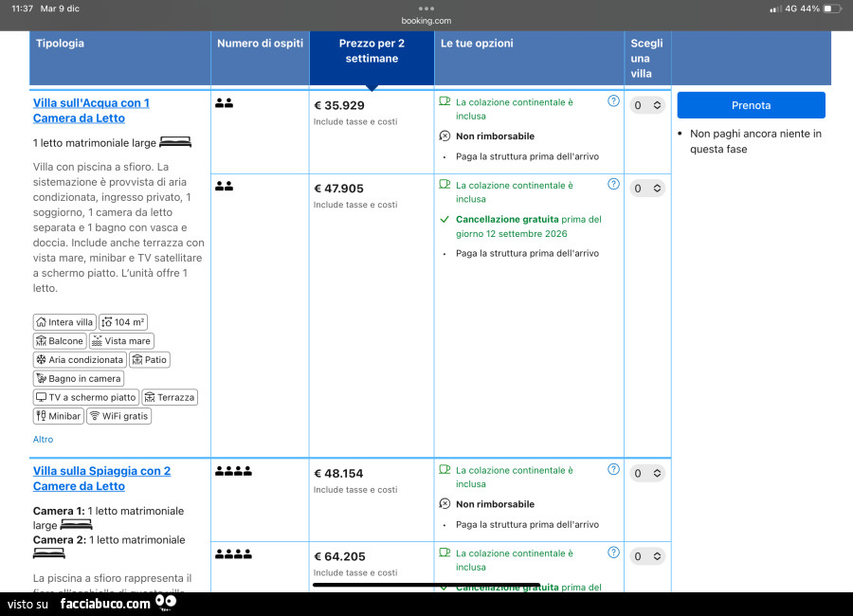Open villa quantity dropdown for €64.205 rate
Screen dimensions: 853x616
pyautogui.click(x=646, y=556)
